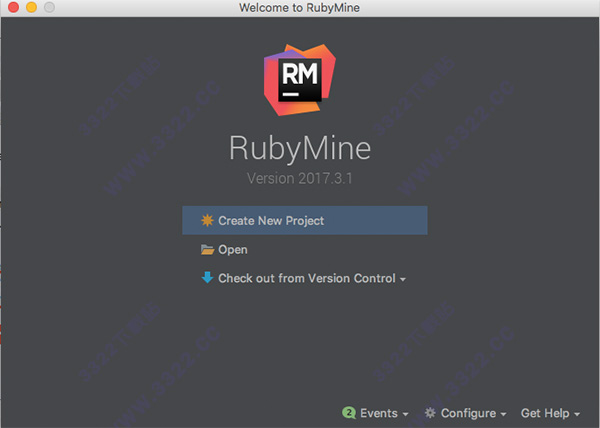Click the arrow next to Events

click(x=405, y=414)
